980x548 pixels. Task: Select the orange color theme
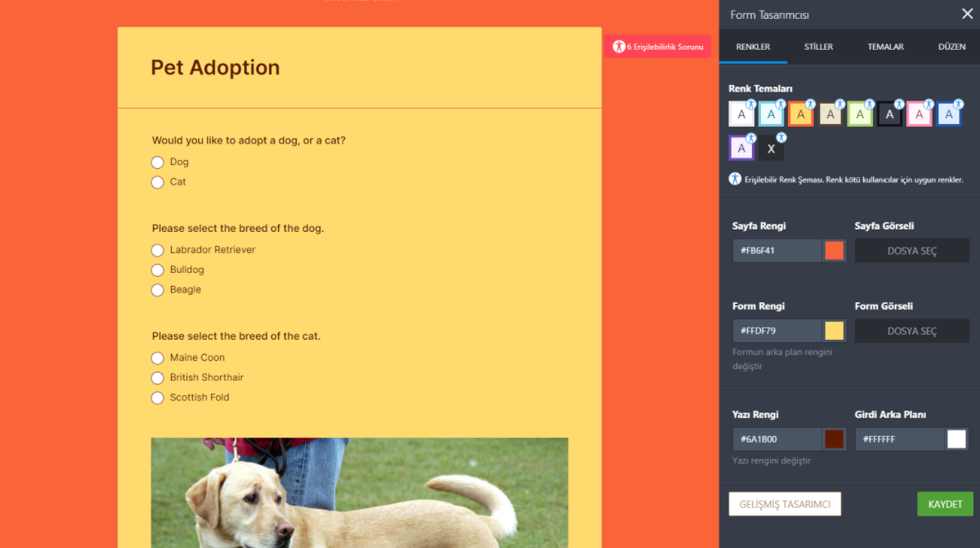click(801, 114)
